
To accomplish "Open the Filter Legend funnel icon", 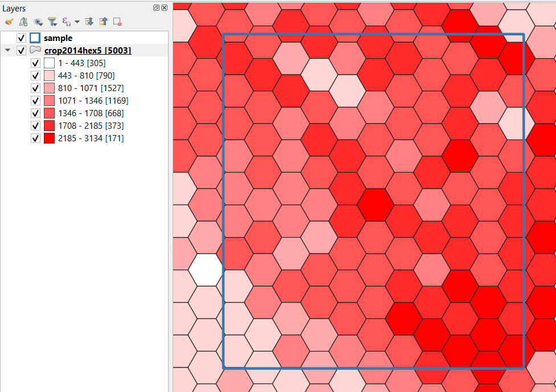I will point(52,22).
